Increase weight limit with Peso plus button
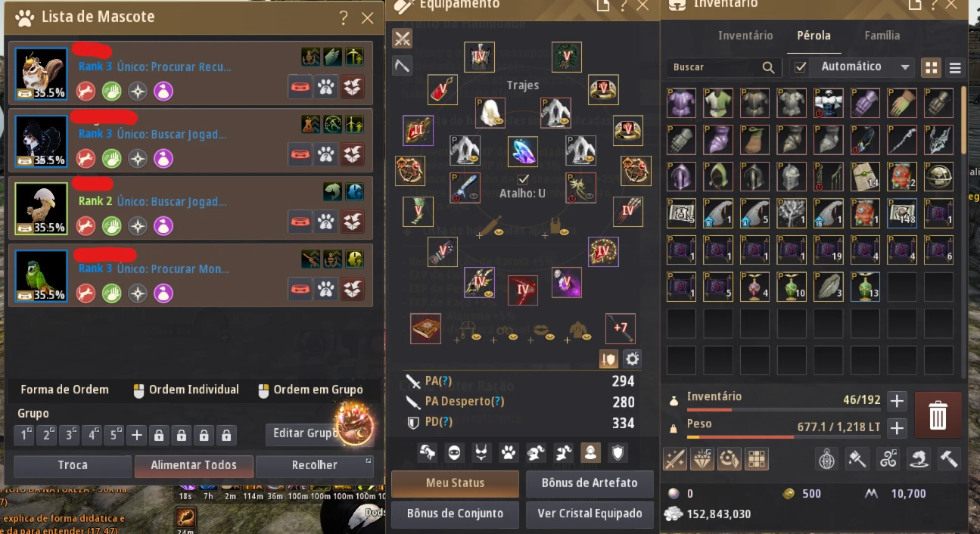The height and width of the screenshot is (534, 980). point(897,428)
